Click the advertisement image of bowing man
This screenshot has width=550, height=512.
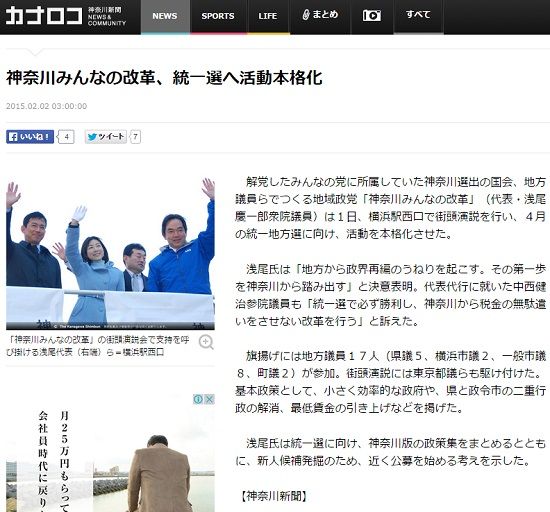coord(110,453)
